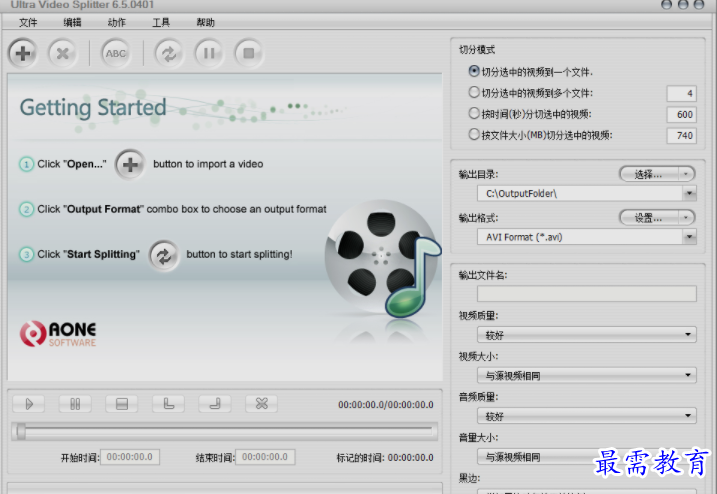The width and height of the screenshot is (717, 494).
Task: Click the seconds field showing 600
Action: 681,114
